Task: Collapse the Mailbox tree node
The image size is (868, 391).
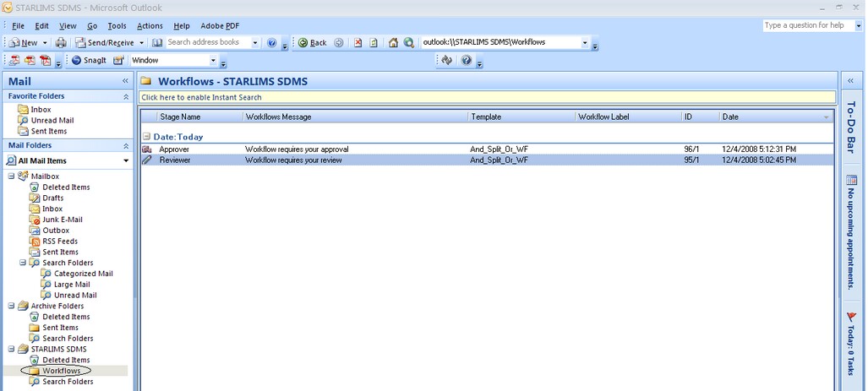Action: point(11,176)
